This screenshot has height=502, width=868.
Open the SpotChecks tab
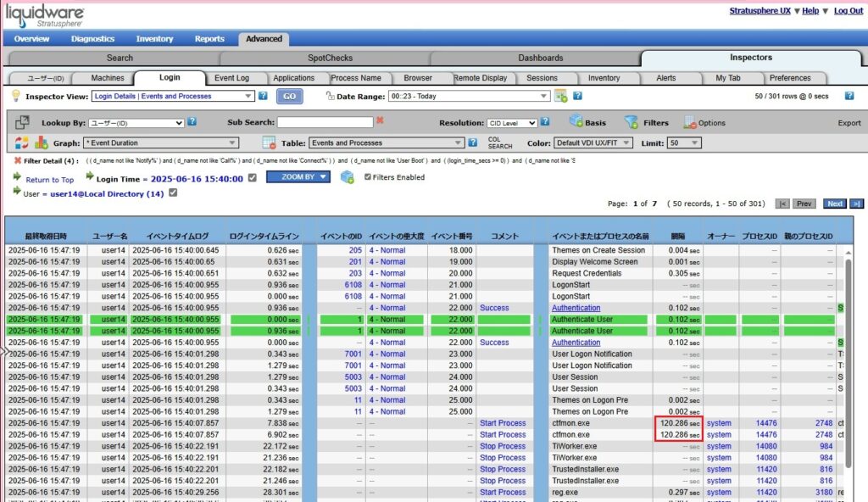(330, 58)
